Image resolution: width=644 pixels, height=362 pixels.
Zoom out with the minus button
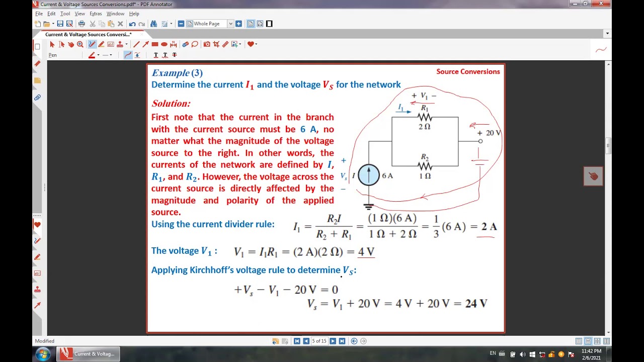(x=181, y=24)
